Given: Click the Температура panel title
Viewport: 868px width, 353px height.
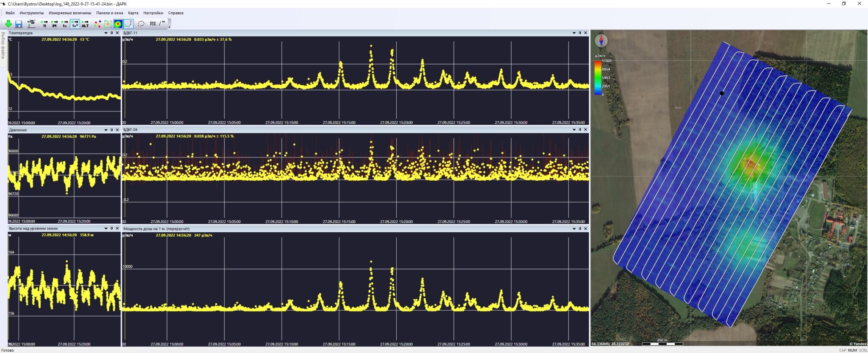Looking at the screenshot, I should tap(21, 33).
